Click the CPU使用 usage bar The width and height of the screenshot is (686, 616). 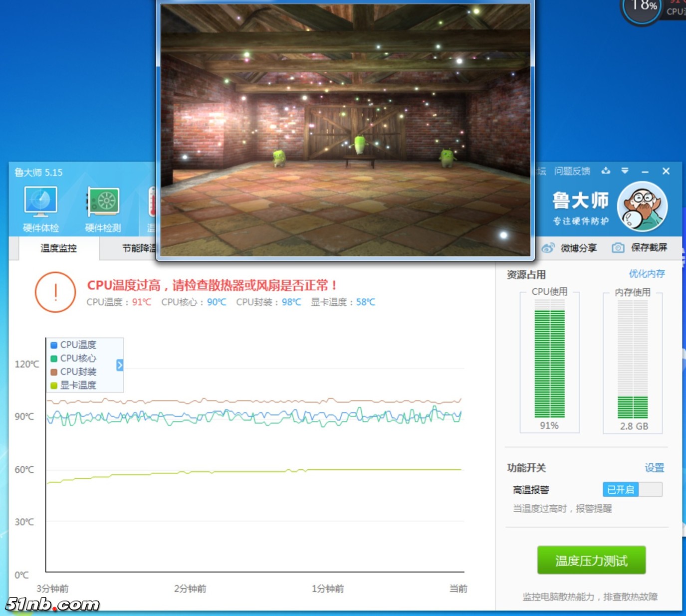(x=549, y=364)
